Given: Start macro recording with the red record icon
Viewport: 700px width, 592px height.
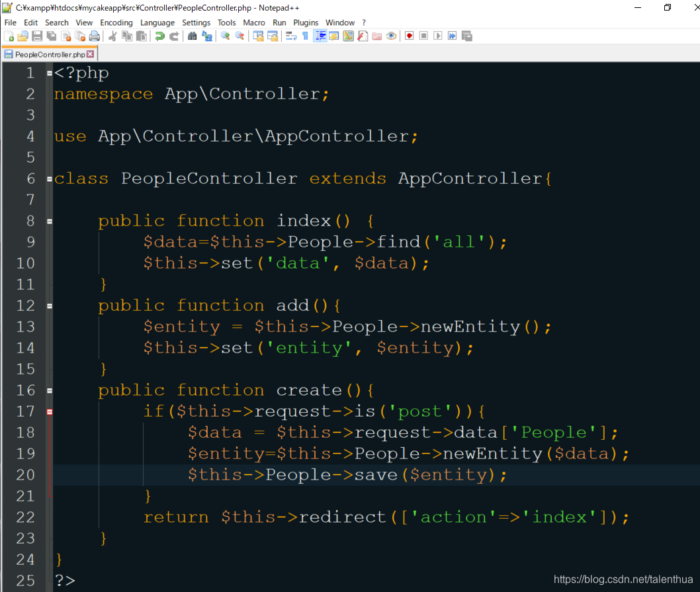Looking at the screenshot, I should click(410, 36).
